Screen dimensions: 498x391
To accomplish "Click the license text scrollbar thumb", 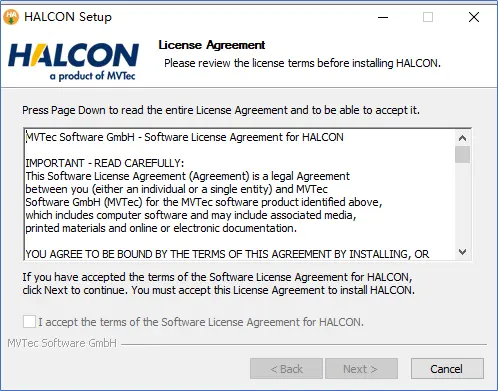I will (462, 154).
